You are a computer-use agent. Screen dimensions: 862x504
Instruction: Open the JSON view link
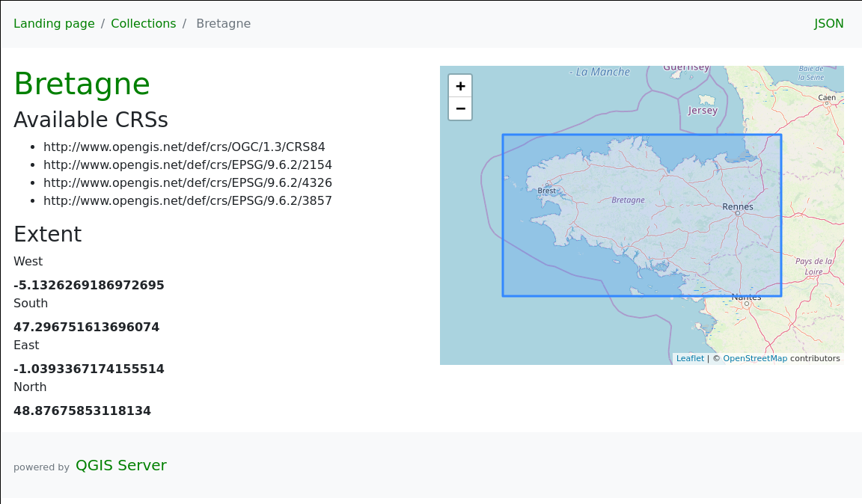tap(828, 24)
